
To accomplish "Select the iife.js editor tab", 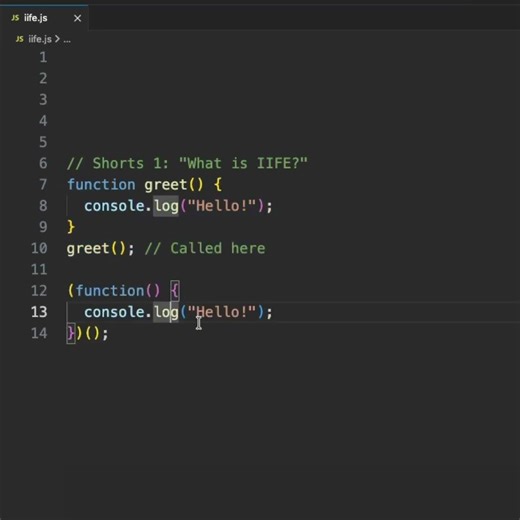I will (44, 18).
